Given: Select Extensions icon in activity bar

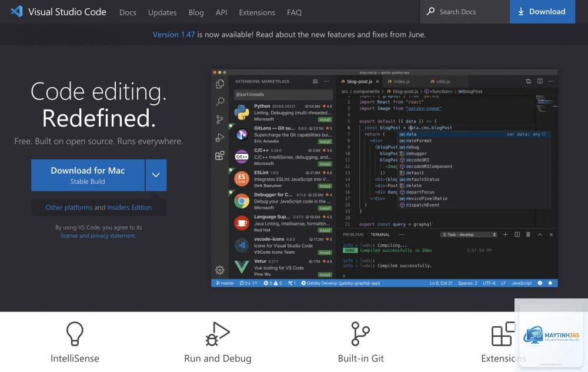Looking at the screenshot, I should point(220,155).
